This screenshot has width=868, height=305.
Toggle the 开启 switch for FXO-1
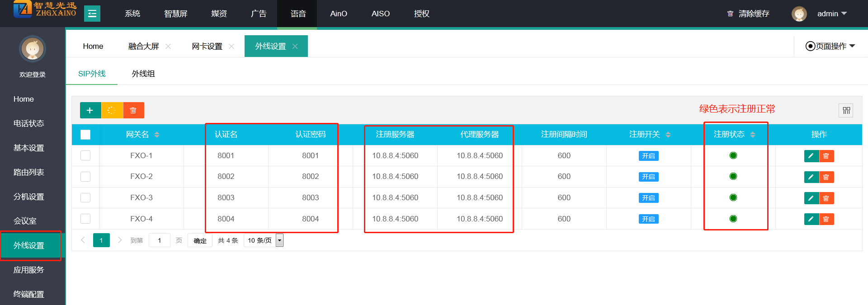point(648,156)
